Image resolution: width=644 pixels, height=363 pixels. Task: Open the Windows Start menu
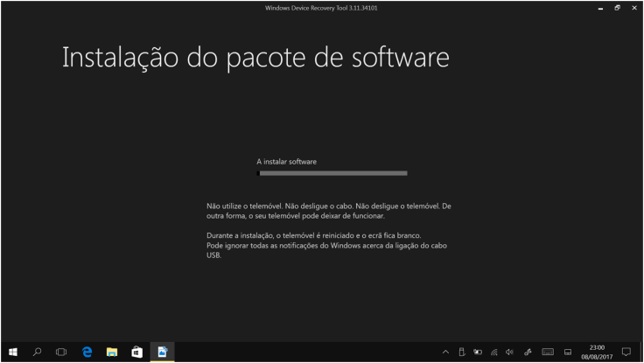(x=12, y=352)
